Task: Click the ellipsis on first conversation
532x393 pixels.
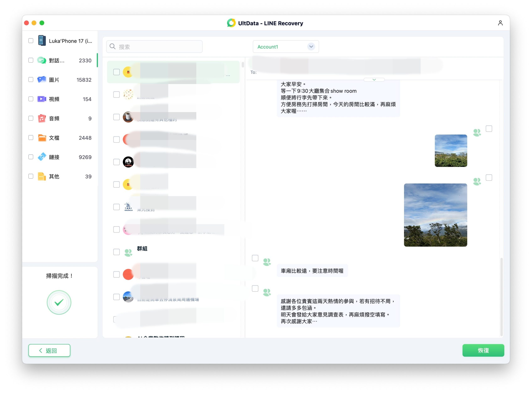Action: (x=228, y=75)
